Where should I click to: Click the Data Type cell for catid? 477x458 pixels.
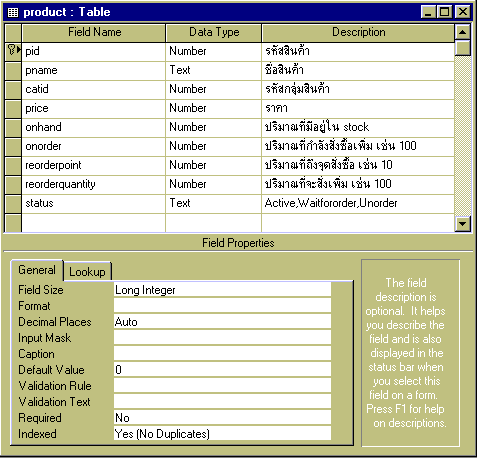[213, 89]
